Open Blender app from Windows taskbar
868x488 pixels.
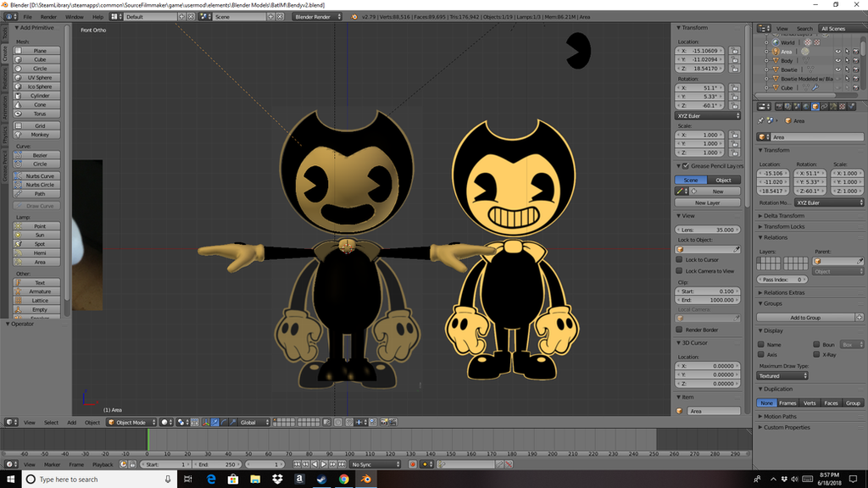pos(366,480)
